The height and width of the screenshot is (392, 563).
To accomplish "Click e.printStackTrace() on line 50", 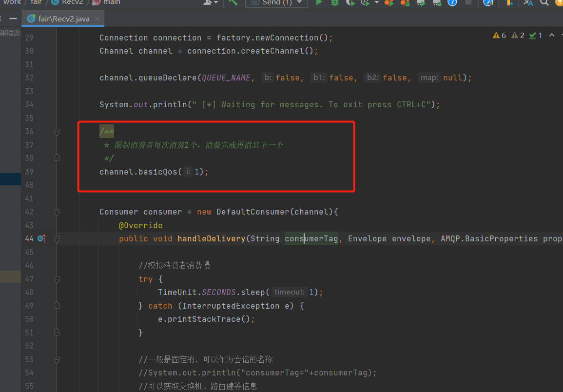I will point(204,319).
